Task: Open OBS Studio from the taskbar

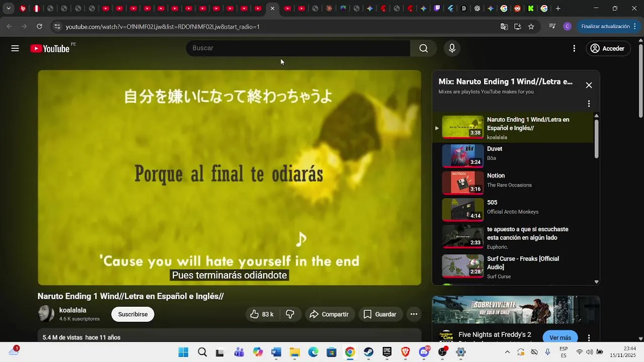Action: 443,352
